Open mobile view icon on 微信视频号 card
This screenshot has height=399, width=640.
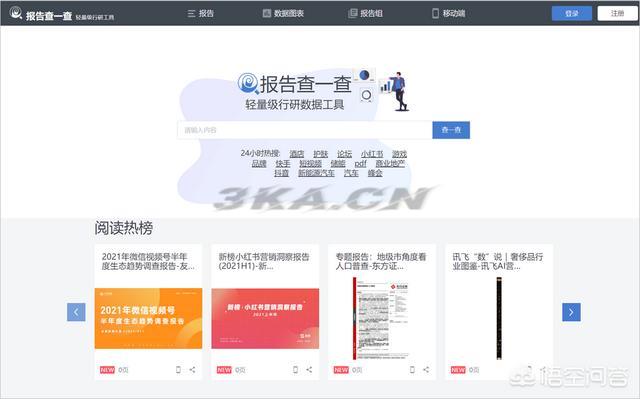tap(178, 370)
